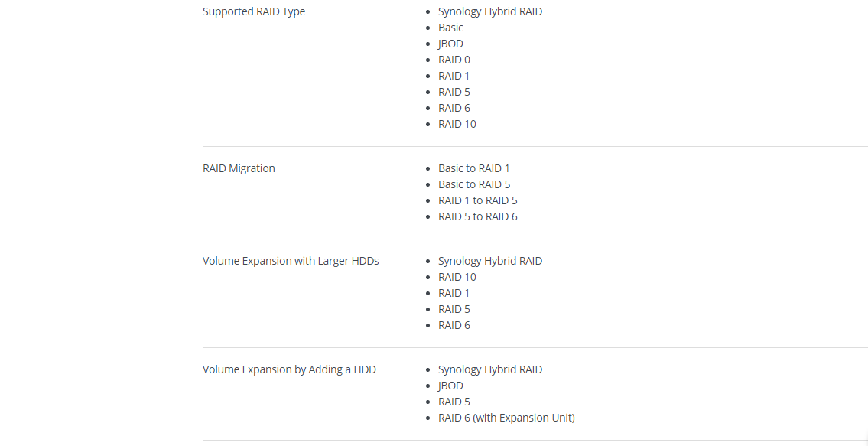
Task: Click "Basic" in the Supported RAID Type list
Action: [x=450, y=28]
